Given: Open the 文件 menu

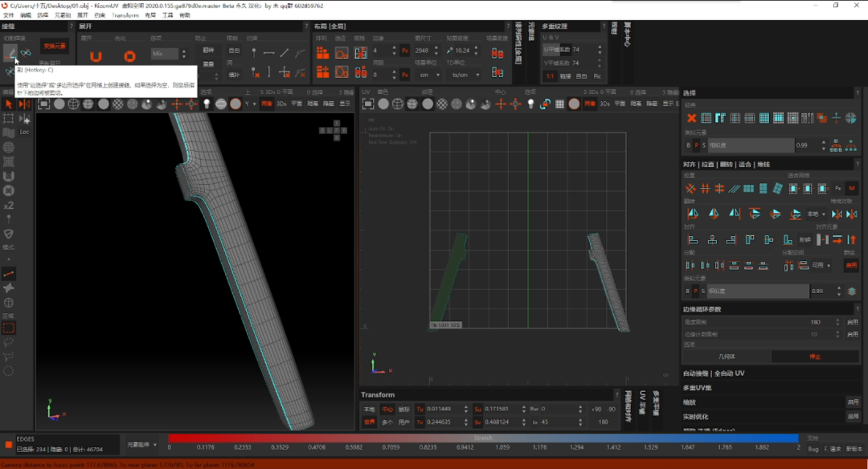Looking at the screenshot, I should 9,15.
